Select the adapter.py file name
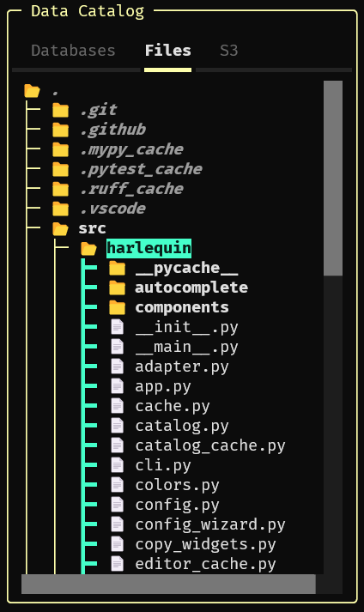The image size is (364, 612). coord(182,367)
